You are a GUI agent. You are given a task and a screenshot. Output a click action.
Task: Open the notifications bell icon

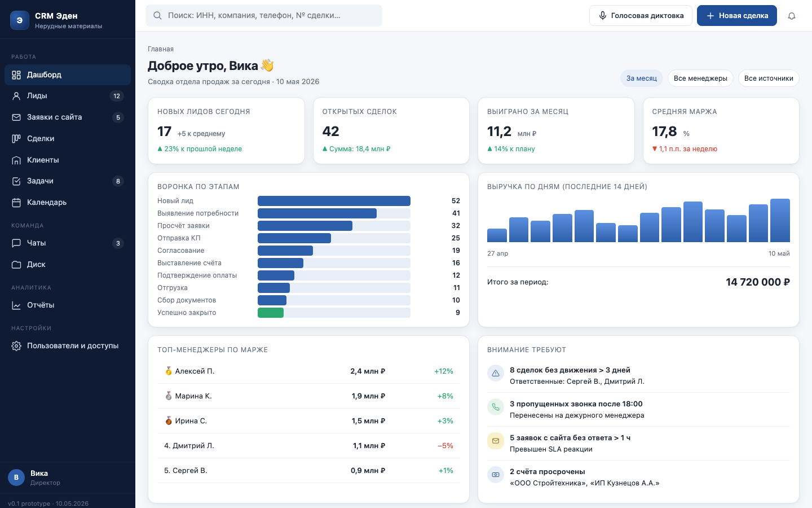pyautogui.click(x=792, y=16)
